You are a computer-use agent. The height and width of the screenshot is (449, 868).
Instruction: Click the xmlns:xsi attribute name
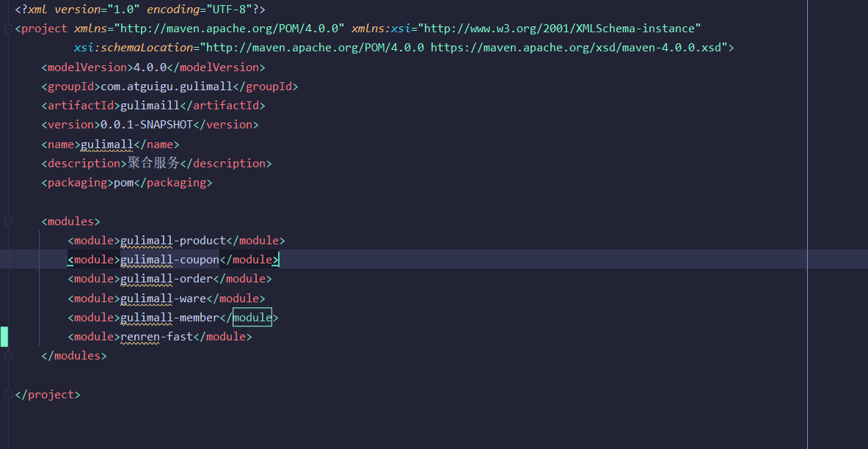(x=381, y=29)
